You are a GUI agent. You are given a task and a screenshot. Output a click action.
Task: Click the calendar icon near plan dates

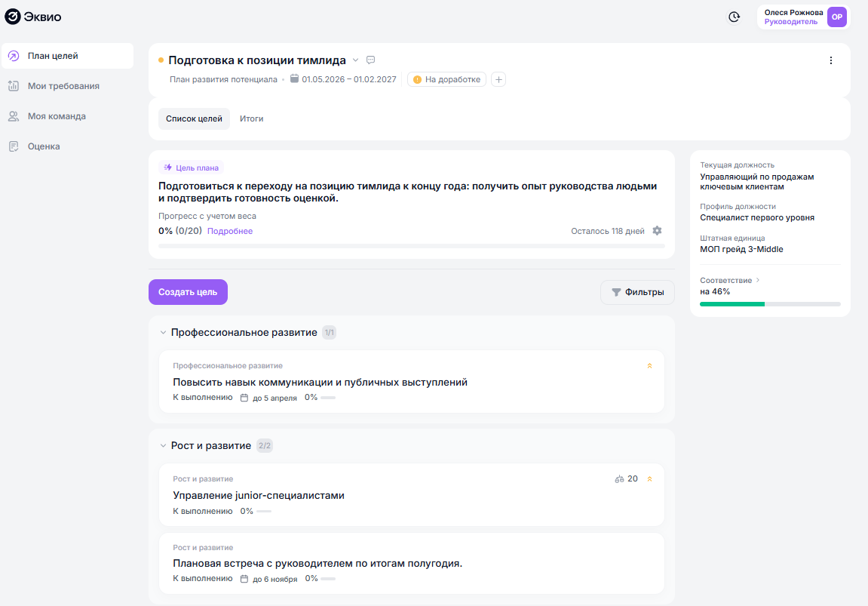pyautogui.click(x=295, y=78)
